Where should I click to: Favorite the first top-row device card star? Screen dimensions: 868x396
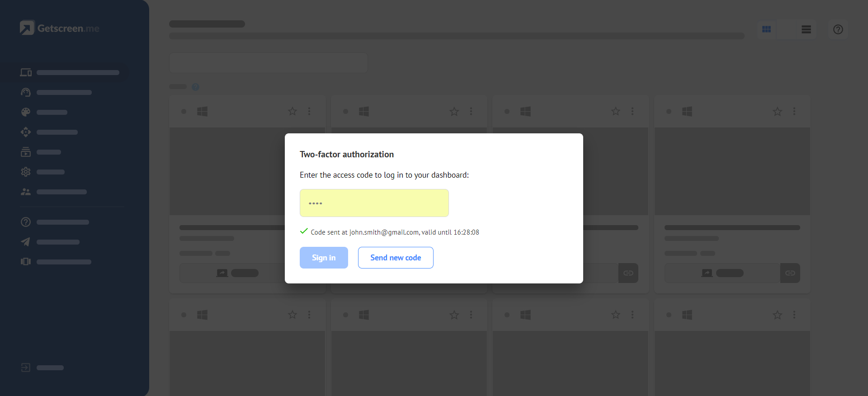[x=292, y=111]
